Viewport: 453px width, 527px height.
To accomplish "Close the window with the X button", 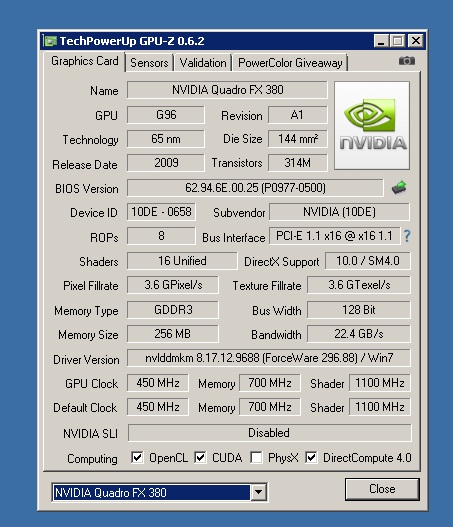I will point(416,41).
